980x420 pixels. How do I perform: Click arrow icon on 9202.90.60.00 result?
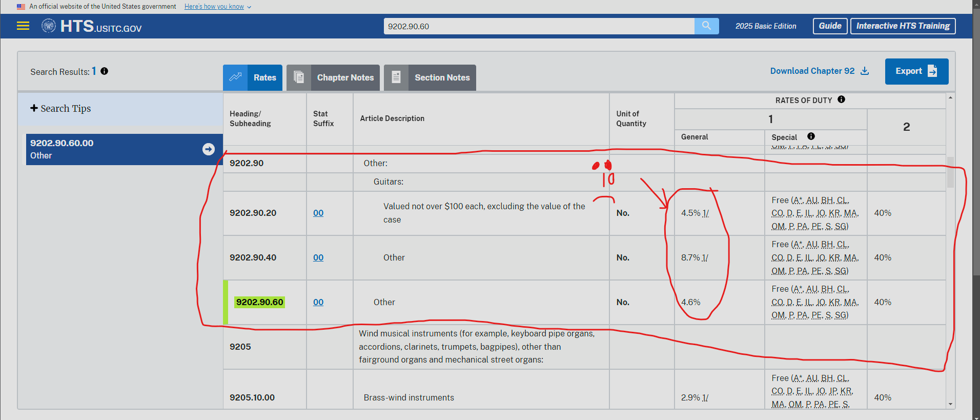(x=209, y=149)
